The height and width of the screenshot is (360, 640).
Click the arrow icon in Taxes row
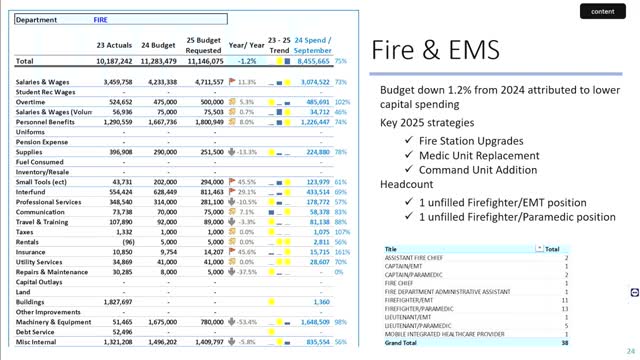(232, 232)
